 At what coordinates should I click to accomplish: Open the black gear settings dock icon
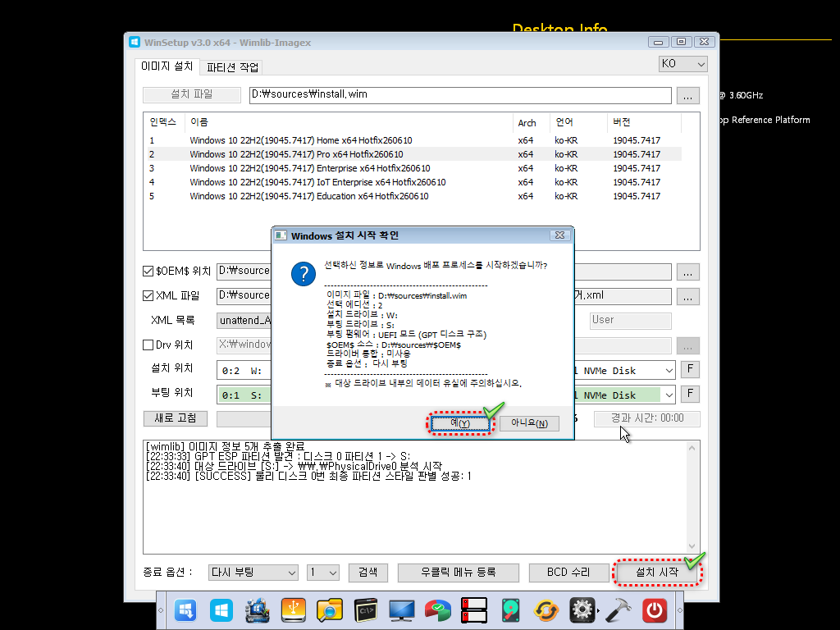[x=582, y=610]
